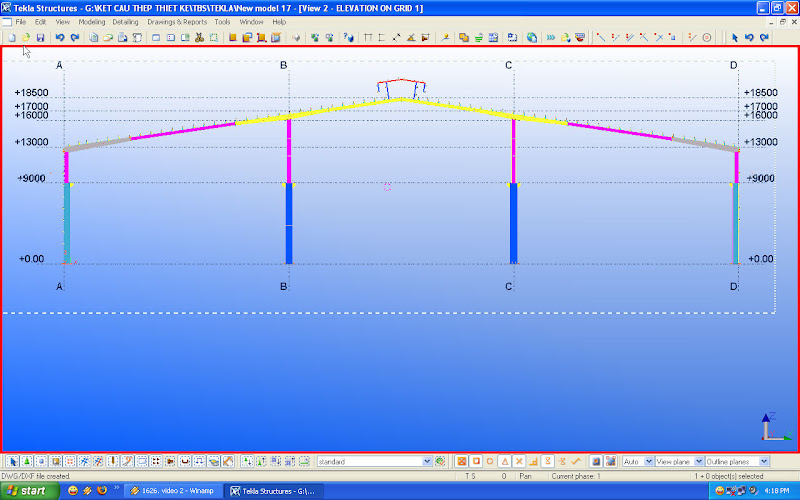
Task: Click the Windows Start button
Action: [x=26, y=491]
